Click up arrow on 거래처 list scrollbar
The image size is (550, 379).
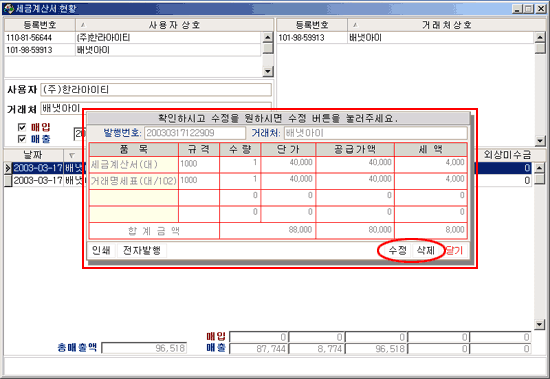click(x=540, y=37)
